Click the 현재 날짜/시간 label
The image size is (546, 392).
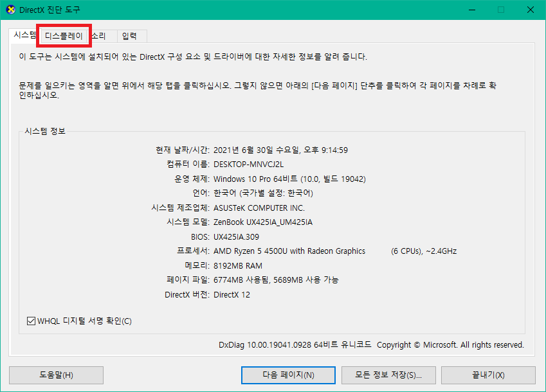tap(183, 150)
